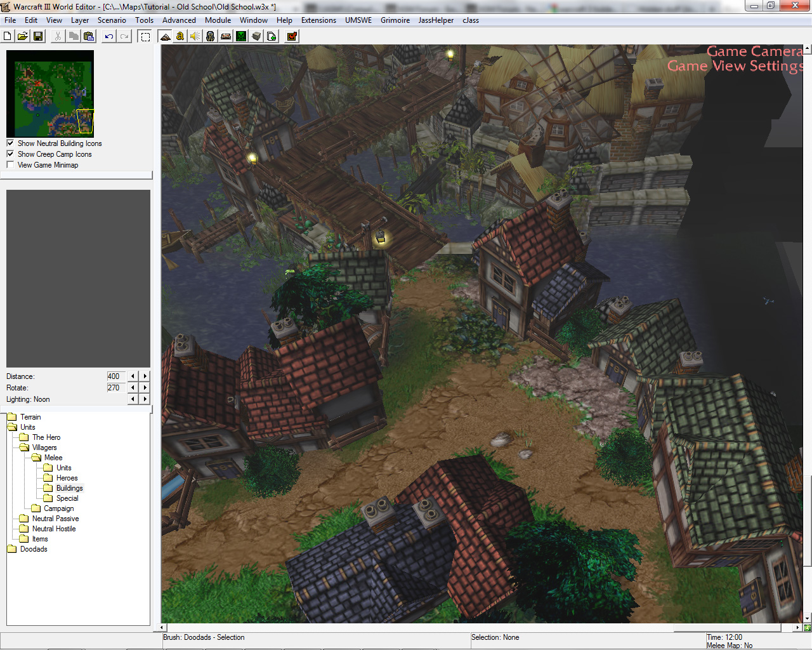
Task: Open the Import Manager toolbar icon
Action: click(x=272, y=36)
